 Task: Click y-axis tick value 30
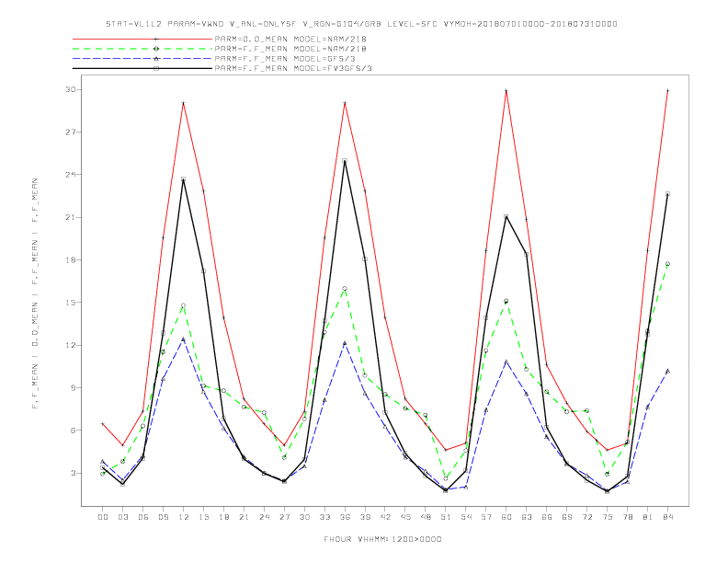(x=71, y=89)
